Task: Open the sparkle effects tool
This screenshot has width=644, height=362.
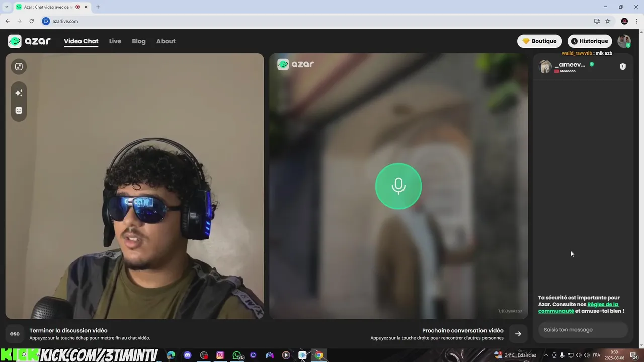Action: 19,93
